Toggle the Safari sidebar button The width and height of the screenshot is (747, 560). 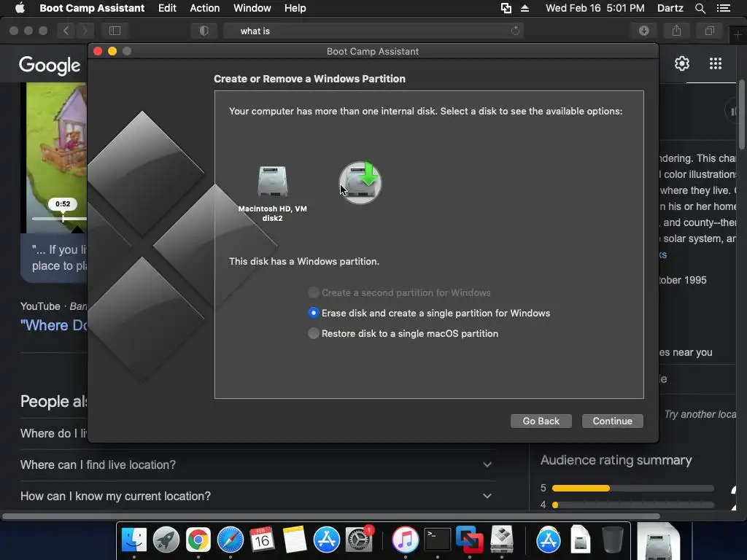(115, 31)
